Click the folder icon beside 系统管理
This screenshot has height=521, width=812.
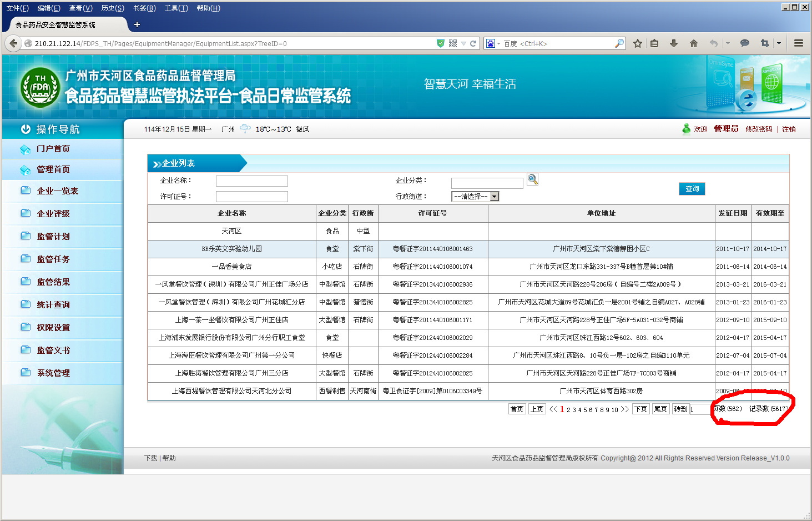26,372
